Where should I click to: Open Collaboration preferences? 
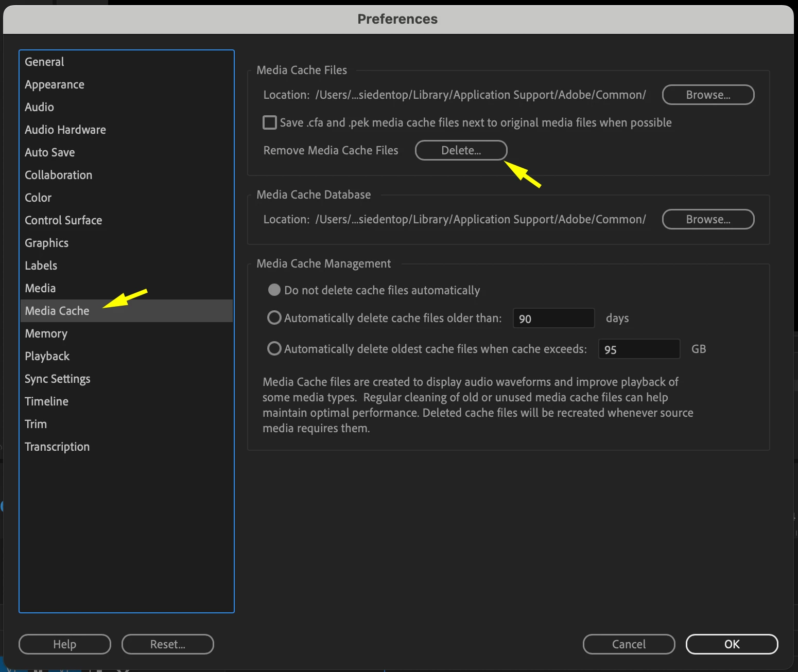[x=126, y=175]
